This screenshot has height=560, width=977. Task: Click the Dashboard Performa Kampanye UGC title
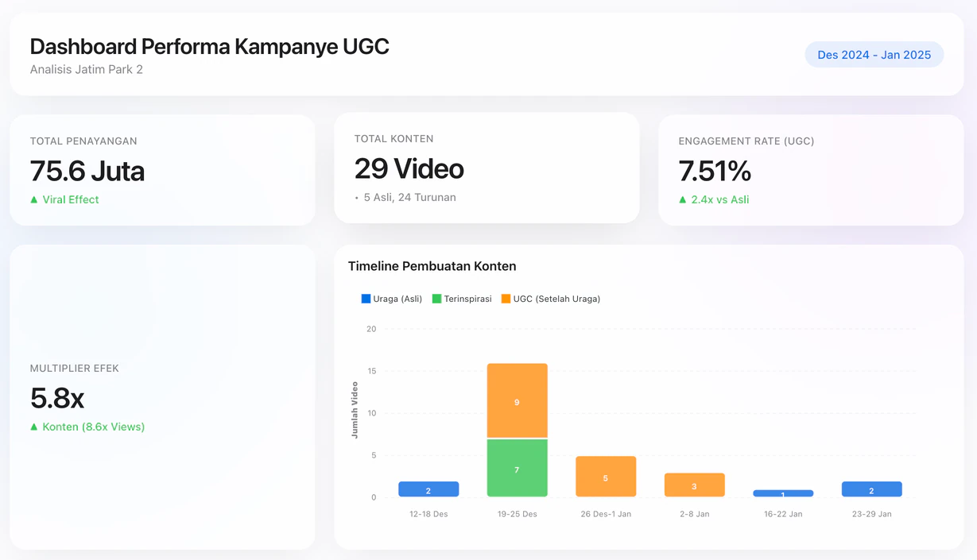click(210, 47)
